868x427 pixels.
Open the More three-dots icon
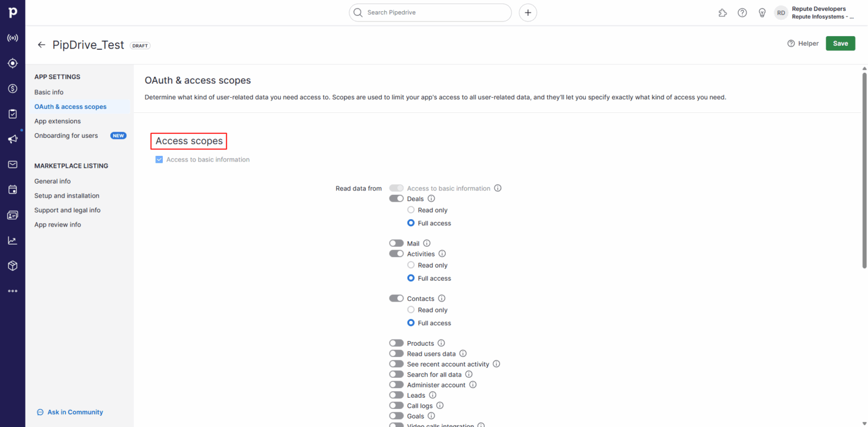click(x=12, y=291)
